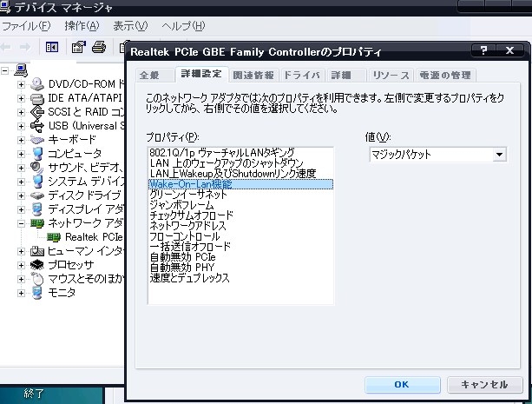Select フローコントロール property
Image resolution: width=532 pixels, height=404 pixels.
240,236
